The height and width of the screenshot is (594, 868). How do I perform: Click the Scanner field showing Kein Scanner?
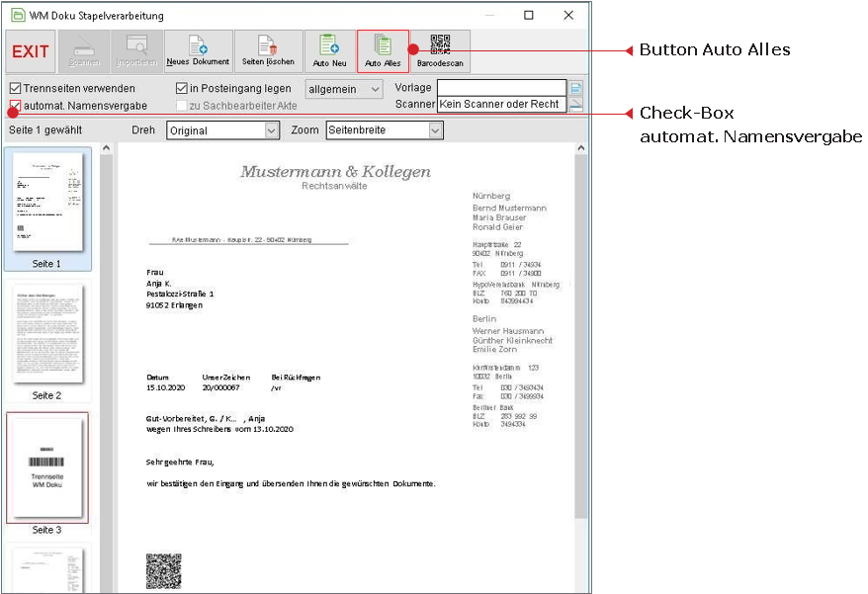[x=501, y=104]
